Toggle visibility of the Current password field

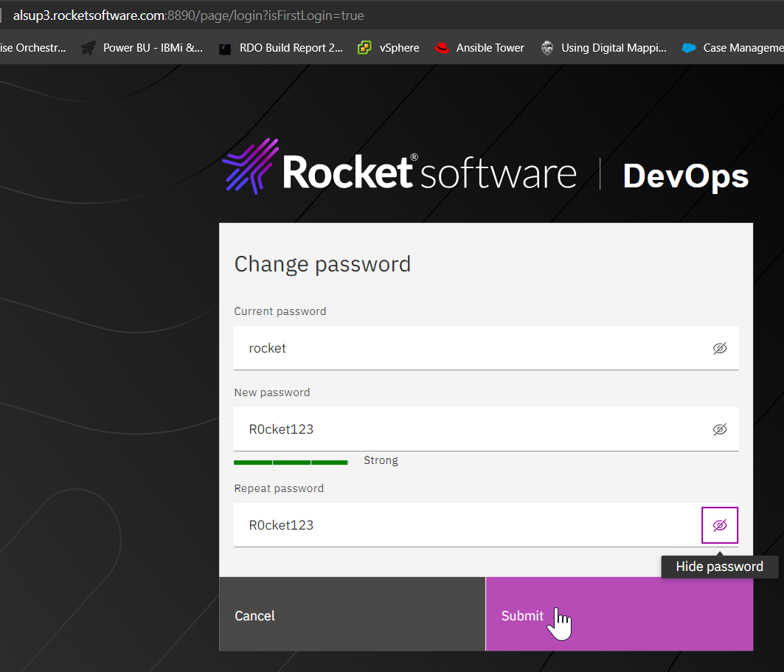[x=720, y=348]
